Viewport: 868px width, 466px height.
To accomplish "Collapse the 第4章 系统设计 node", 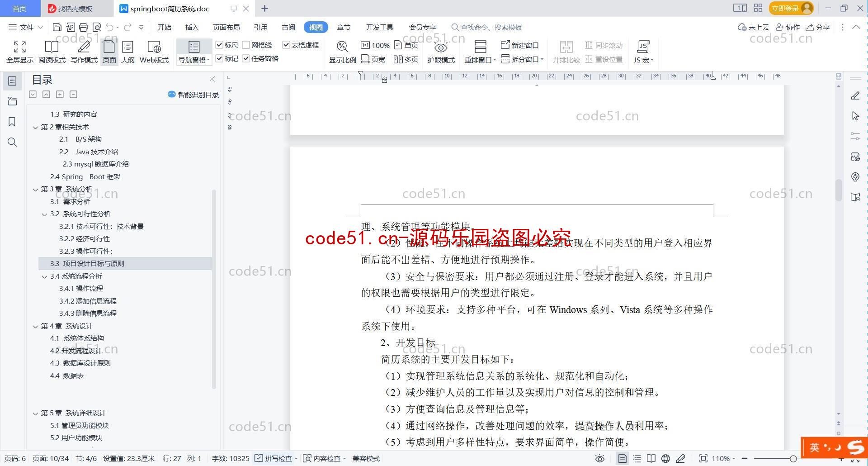I will (35, 326).
